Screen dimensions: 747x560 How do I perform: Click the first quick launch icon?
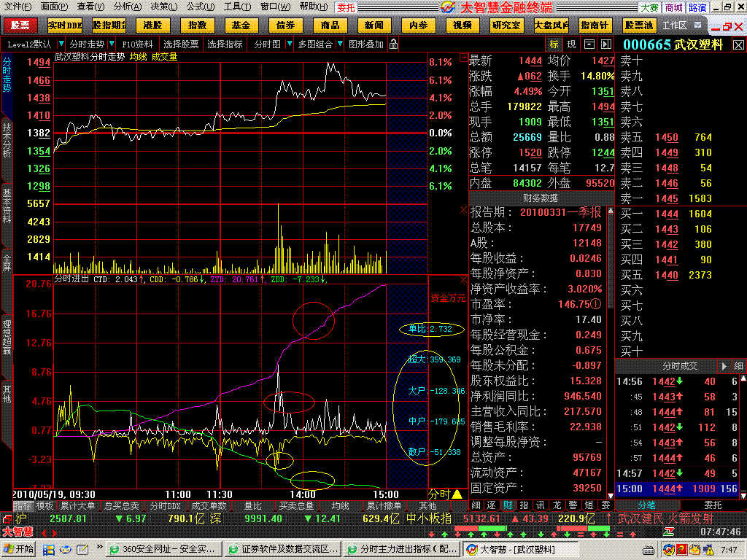coord(49,550)
